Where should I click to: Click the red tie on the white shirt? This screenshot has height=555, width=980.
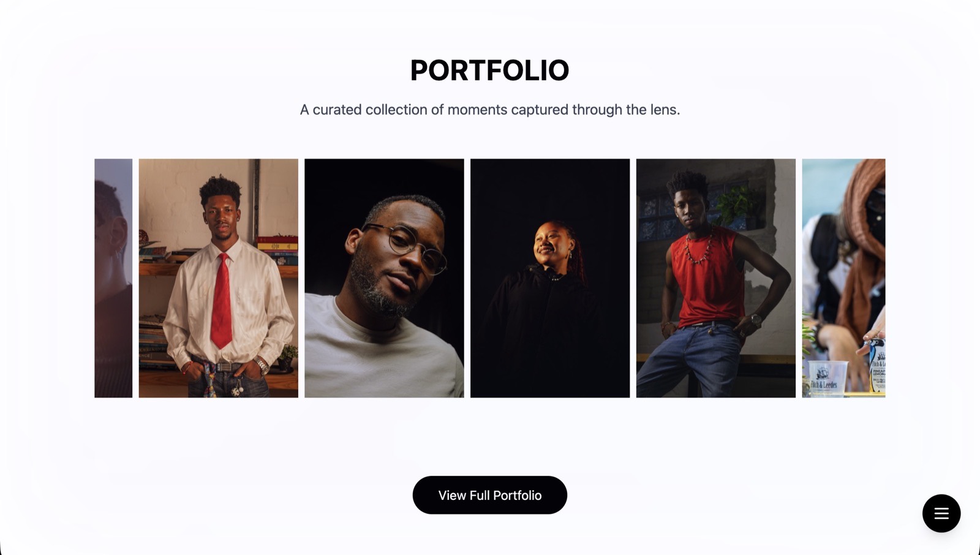pyautogui.click(x=222, y=300)
